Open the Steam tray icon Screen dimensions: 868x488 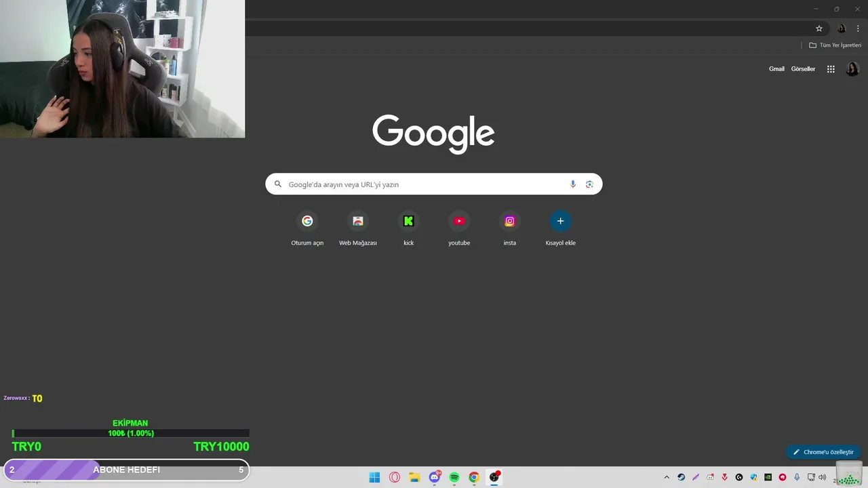[x=682, y=477]
